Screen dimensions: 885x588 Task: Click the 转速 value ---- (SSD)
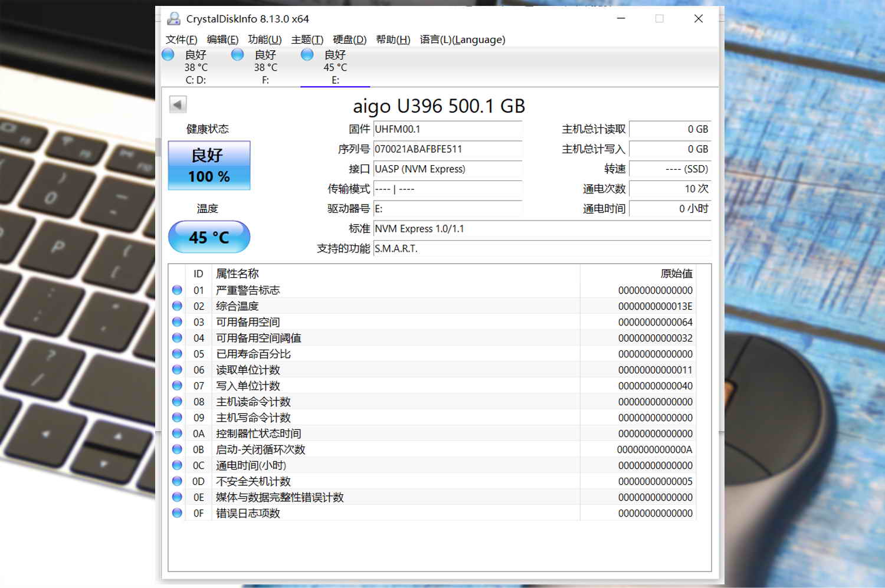coord(670,169)
